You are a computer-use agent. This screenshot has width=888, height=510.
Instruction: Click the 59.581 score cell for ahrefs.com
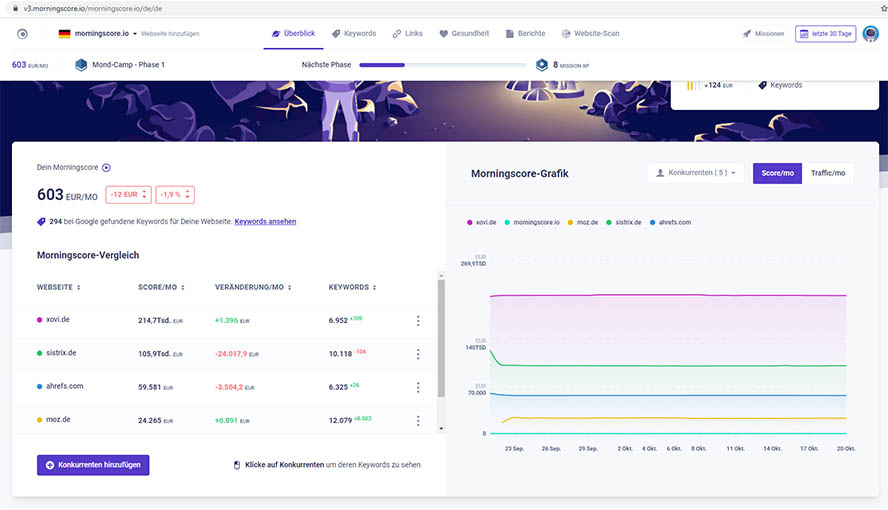point(155,387)
